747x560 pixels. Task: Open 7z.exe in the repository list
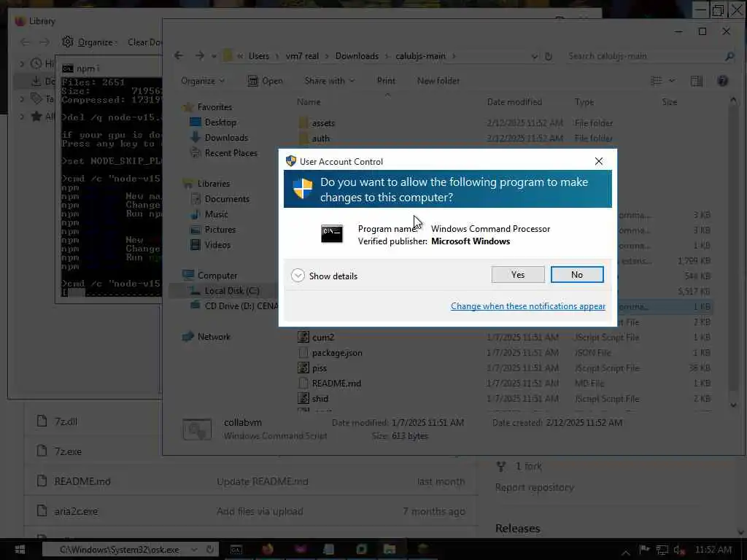coord(68,451)
